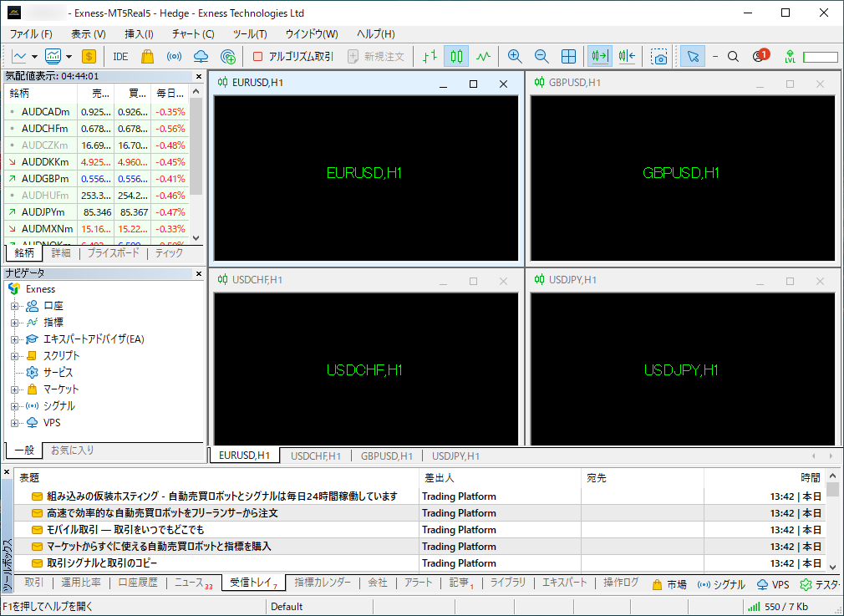Screen dimensions: 844x616
Task: Open 市場 market shortcut in toolbox bar
Action: click(669, 584)
